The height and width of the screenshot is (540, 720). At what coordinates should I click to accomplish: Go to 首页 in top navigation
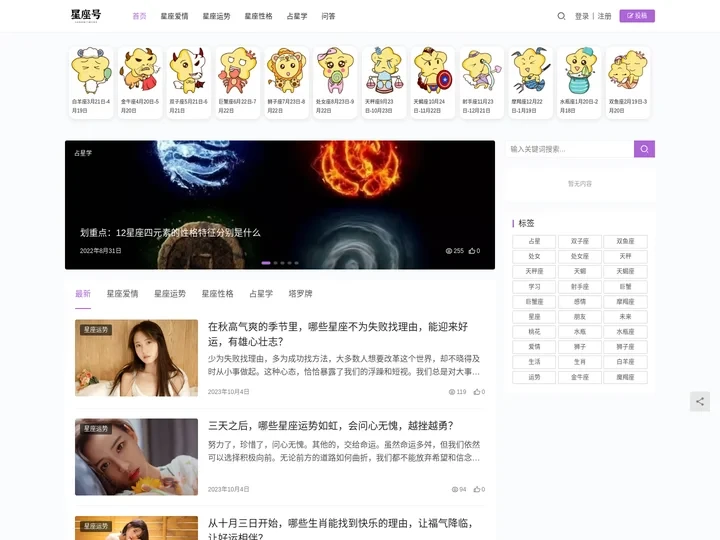(x=139, y=16)
